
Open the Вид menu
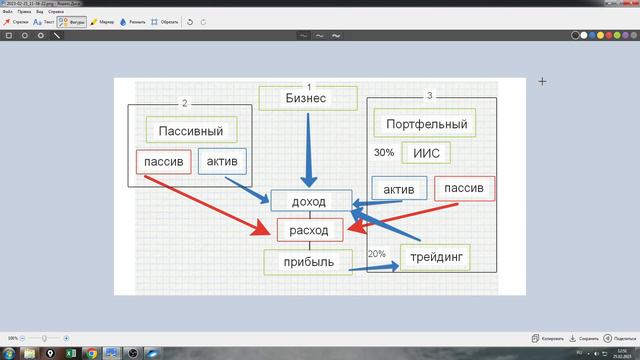[40, 12]
